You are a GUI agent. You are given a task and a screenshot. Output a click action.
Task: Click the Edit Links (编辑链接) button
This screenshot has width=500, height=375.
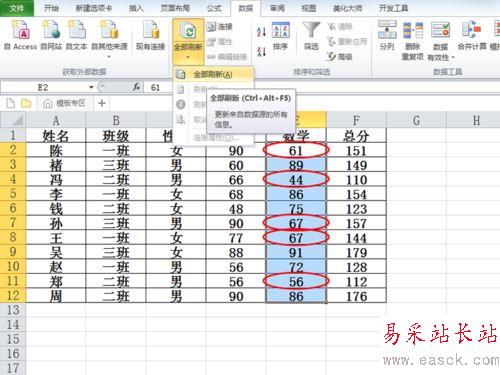click(227, 57)
